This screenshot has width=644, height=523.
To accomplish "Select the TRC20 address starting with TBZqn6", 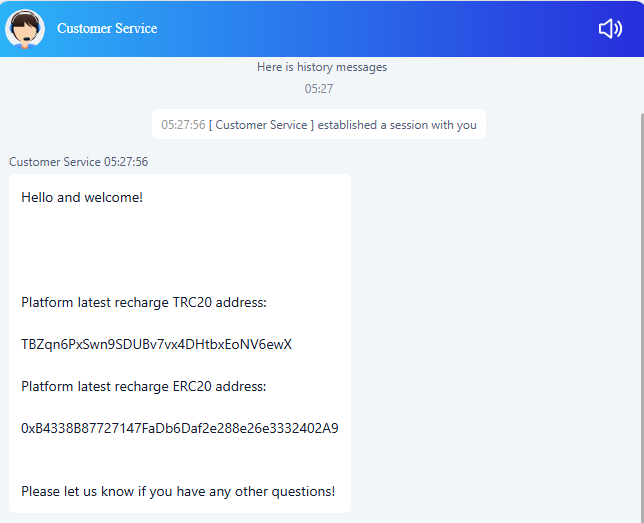I will click(x=156, y=344).
